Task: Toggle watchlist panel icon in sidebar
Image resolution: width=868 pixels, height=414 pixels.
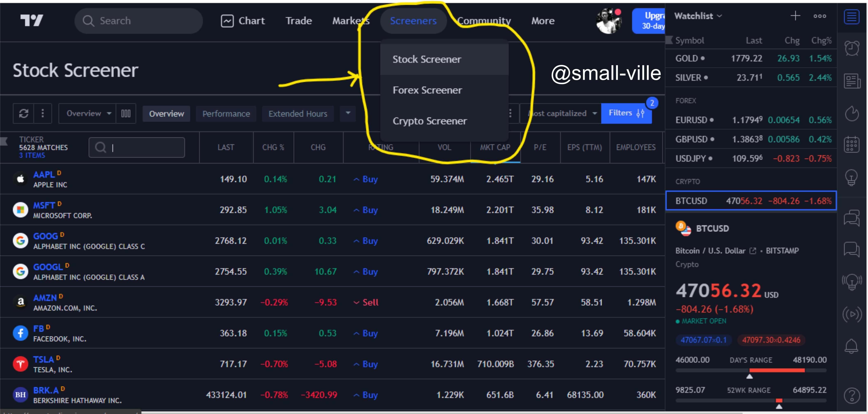Action: point(852,16)
